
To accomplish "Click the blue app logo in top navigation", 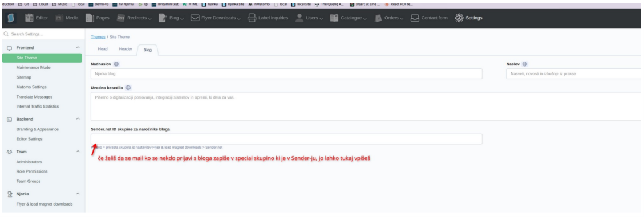I will 11,18.
